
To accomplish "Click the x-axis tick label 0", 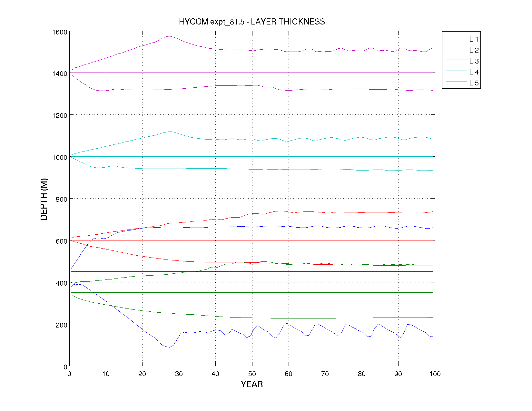I will (69, 374).
